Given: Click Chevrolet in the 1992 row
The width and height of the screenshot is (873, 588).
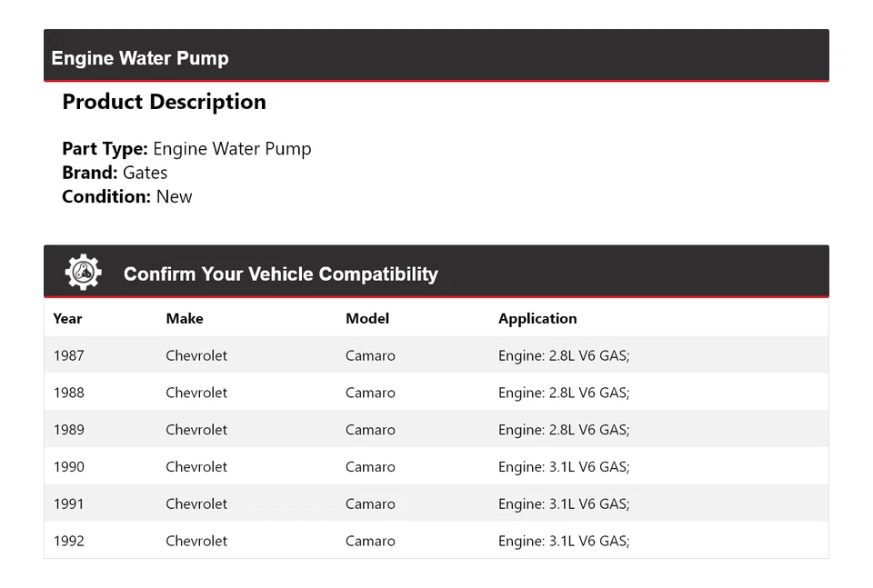Looking at the screenshot, I should pyautogui.click(x=196, y=541).
